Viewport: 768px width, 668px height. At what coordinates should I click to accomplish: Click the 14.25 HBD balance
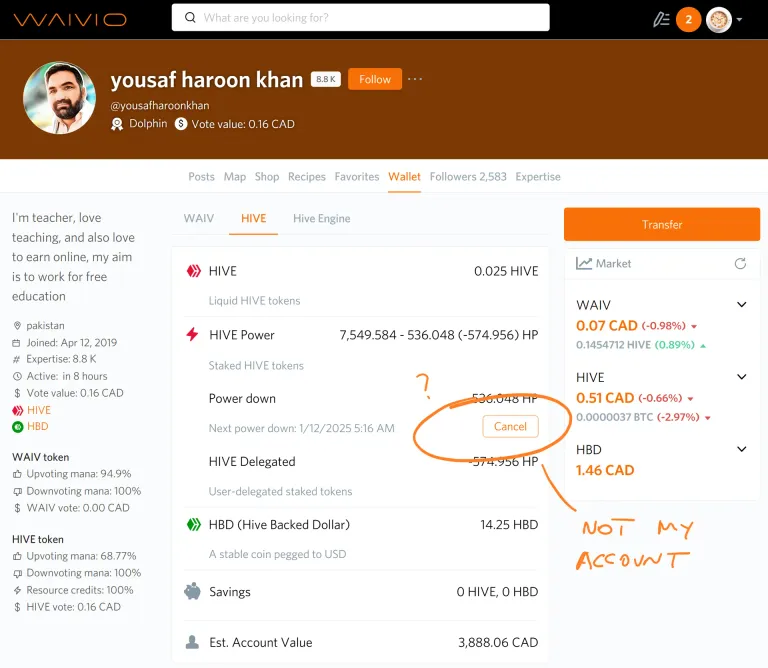click(509, 525)
